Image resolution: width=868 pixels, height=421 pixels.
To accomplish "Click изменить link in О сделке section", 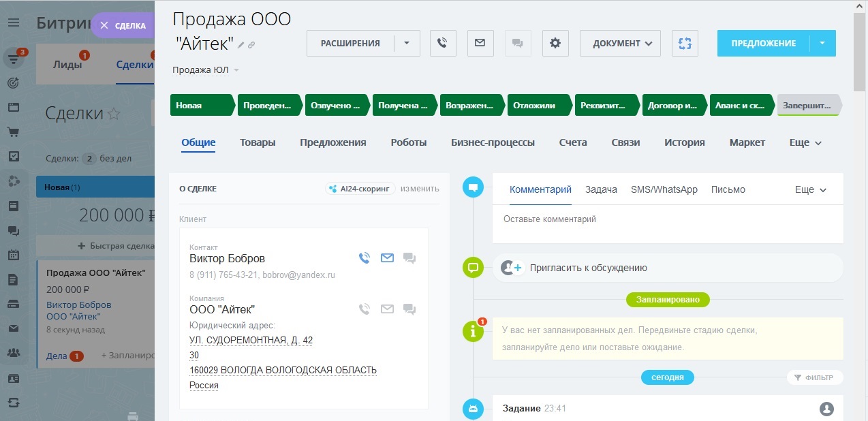I will pos(420,189).
